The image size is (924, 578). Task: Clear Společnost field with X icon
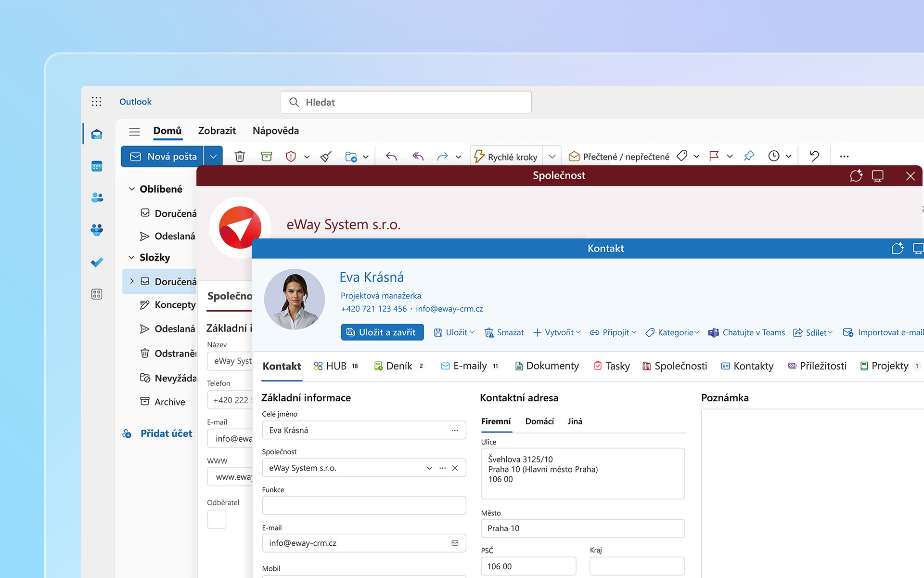455,468
